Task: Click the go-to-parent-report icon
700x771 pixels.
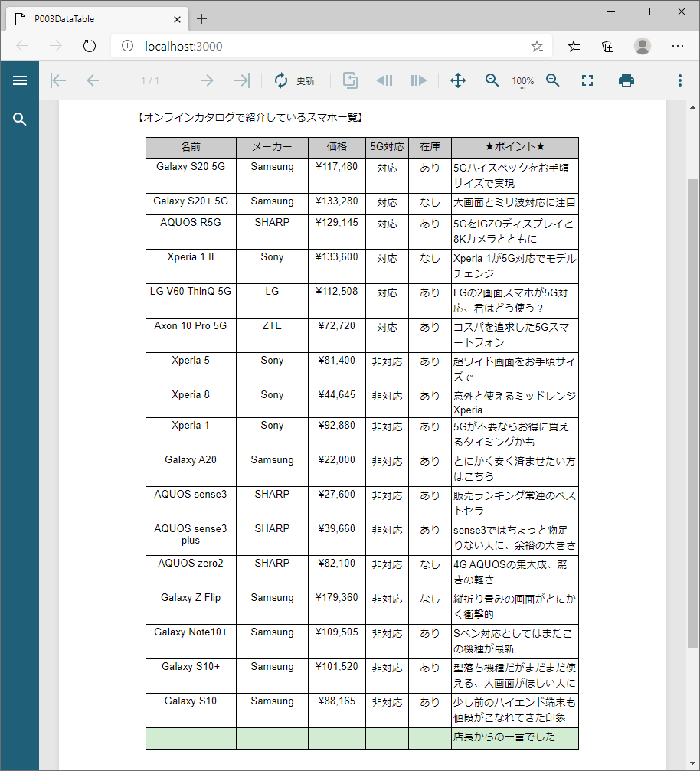Action: click(350, 80)
